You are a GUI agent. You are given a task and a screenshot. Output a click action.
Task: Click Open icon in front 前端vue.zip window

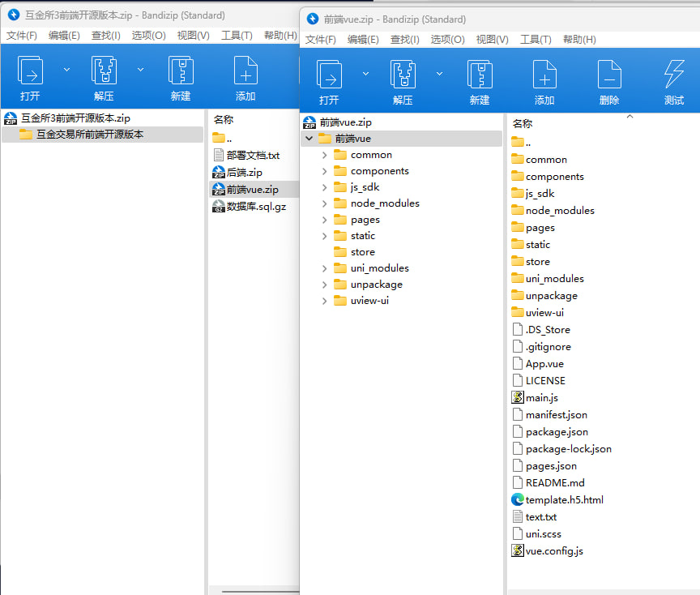click(x=329, y=75)
